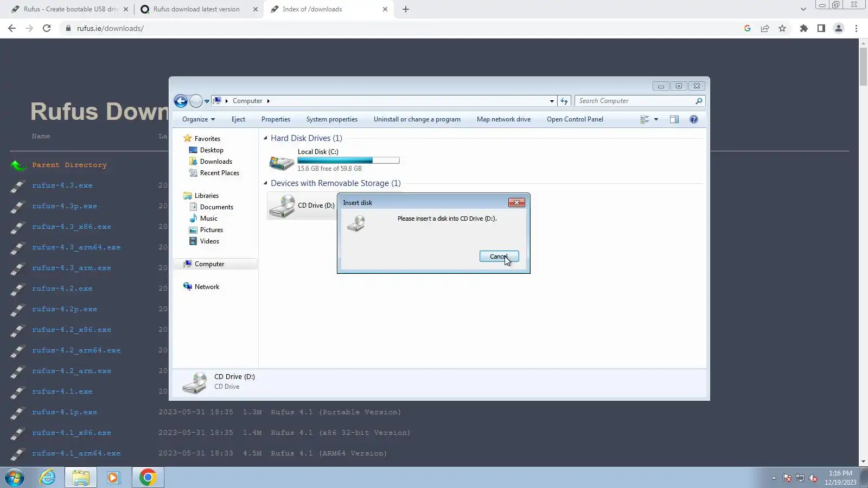Open the Chrome profile avatar
This screenshot has height=488, width=868.
tap(839, 28)
